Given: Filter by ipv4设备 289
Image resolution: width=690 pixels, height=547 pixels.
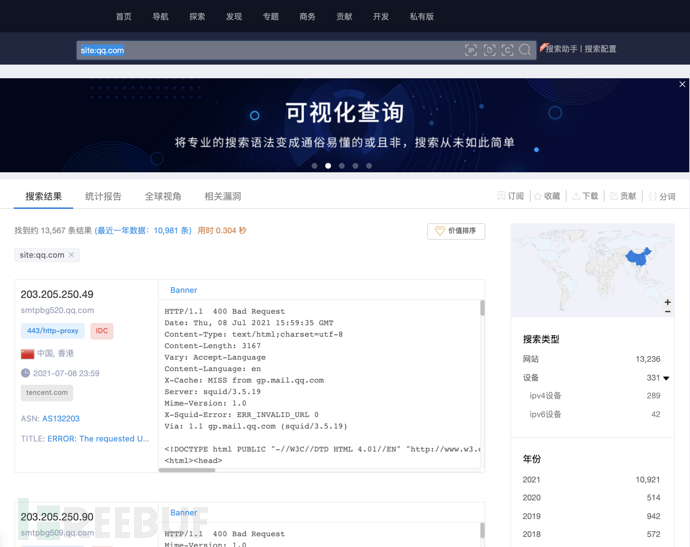Looking at the screenshot, I should [x=595, y=396].
